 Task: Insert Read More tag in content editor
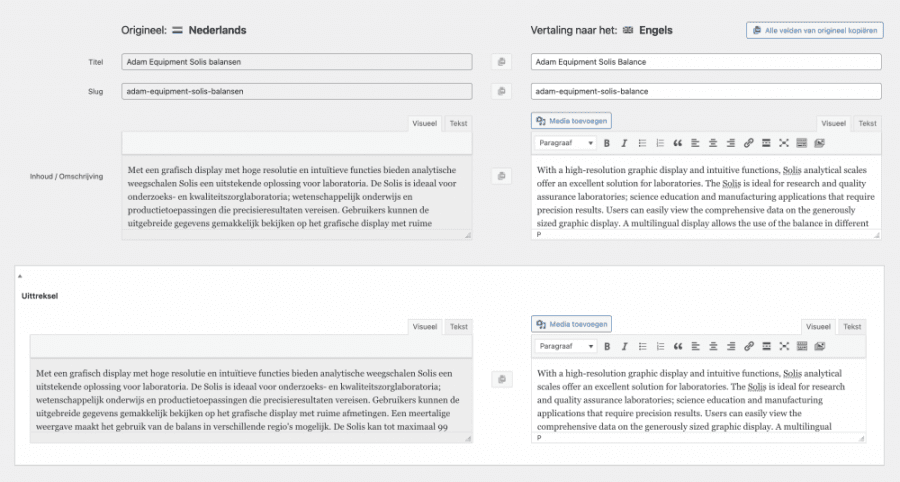766,143
